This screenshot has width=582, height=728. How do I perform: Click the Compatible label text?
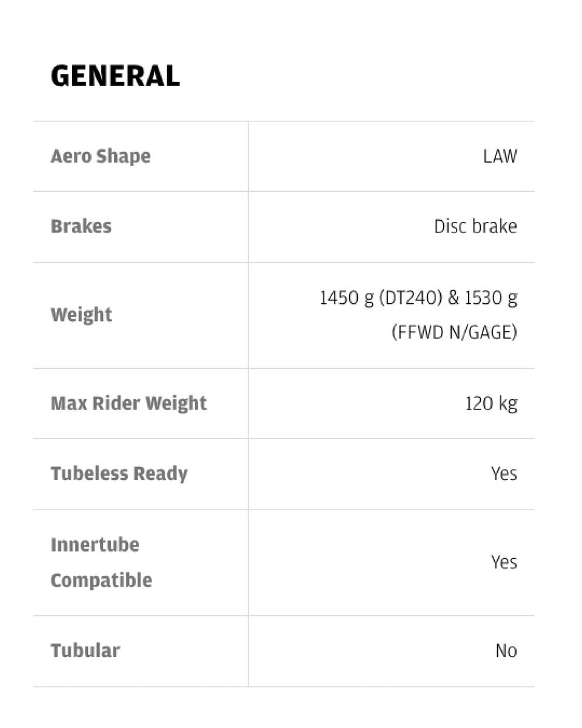tap(101, 581)
